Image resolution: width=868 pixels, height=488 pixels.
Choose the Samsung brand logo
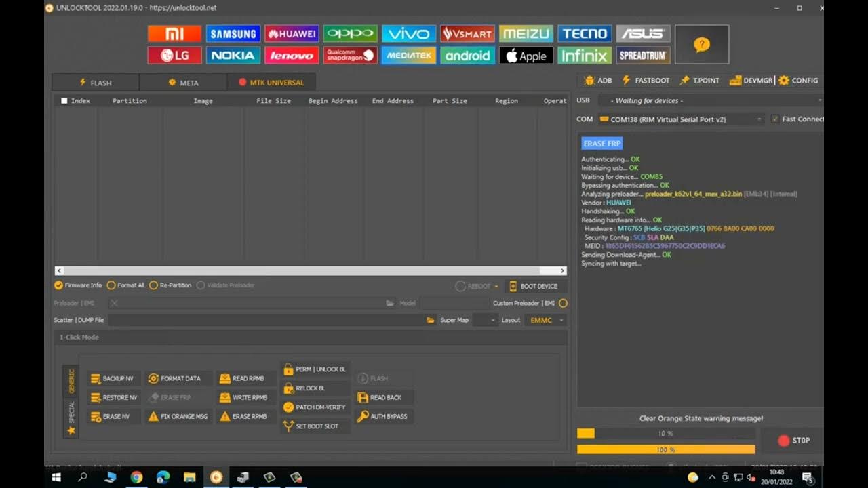coord(233,34)
